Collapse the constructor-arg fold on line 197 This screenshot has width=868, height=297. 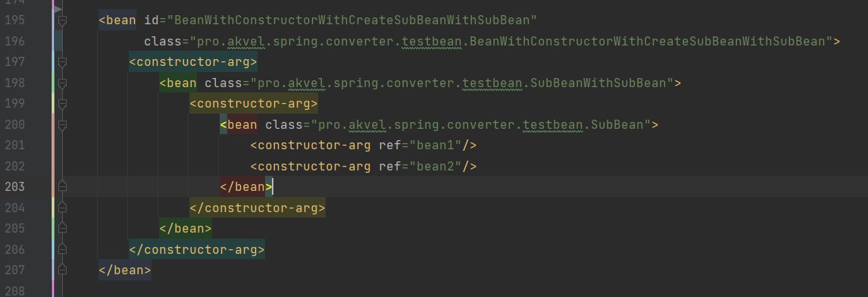(62, 62)
